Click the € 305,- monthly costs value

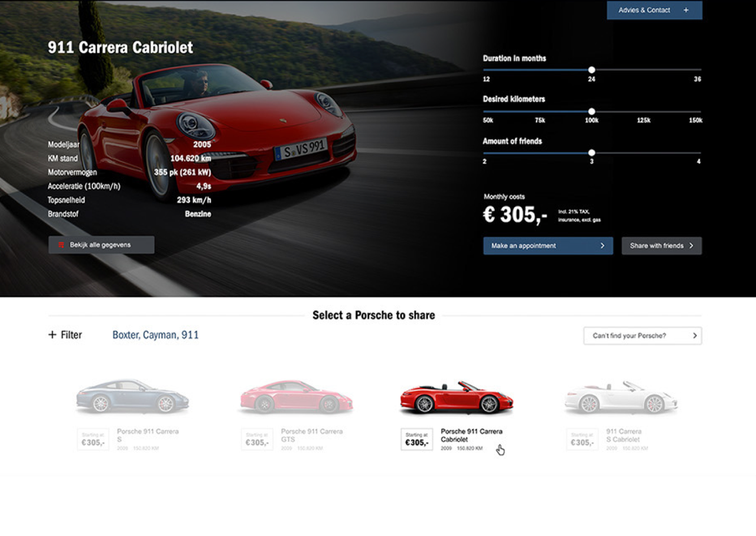(x=515, y=215)
